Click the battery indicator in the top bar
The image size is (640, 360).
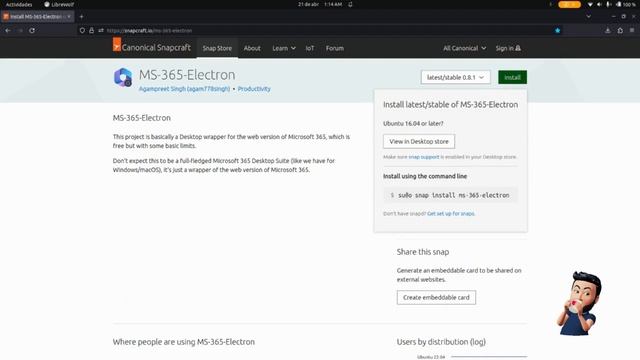coord(626,4)
